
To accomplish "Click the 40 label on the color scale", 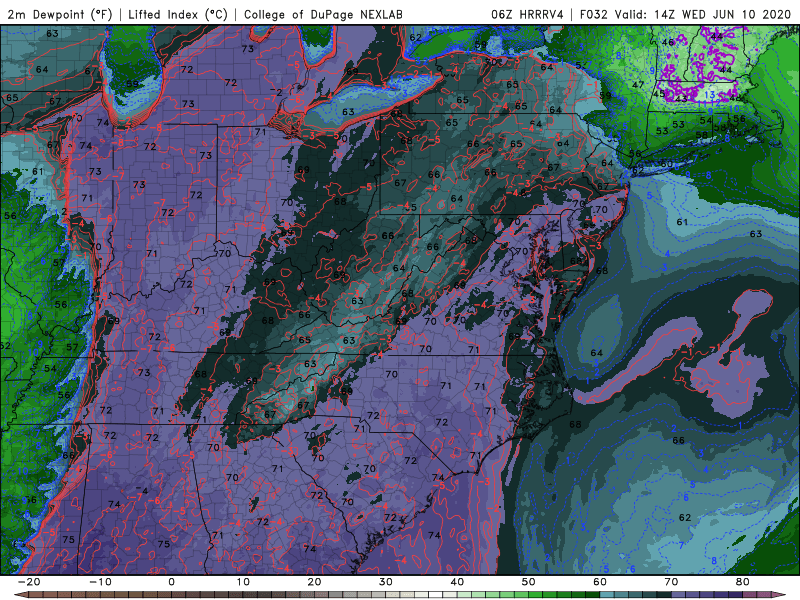I will tap(457, 582).
